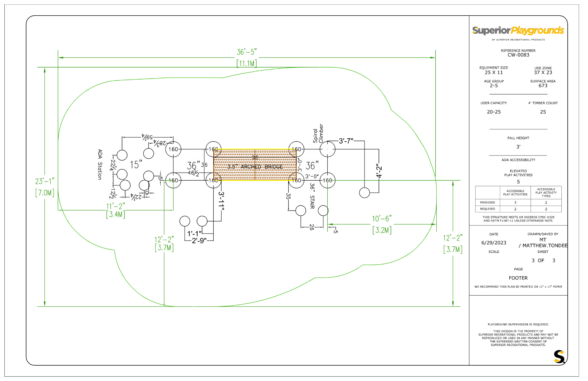Click the 10'-6" dimension label
588x381 pixels.
click(x=382, y=219)
